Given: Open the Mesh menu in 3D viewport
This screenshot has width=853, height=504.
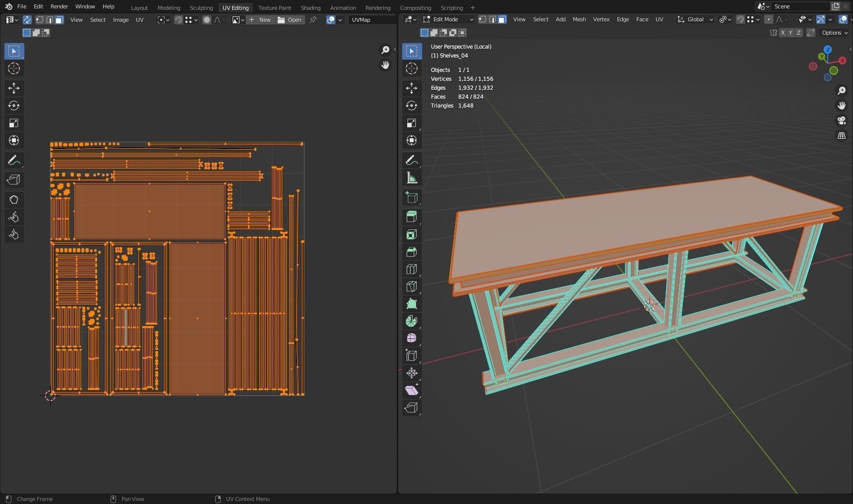Looking at the screenshot, I should coord(579,19).
